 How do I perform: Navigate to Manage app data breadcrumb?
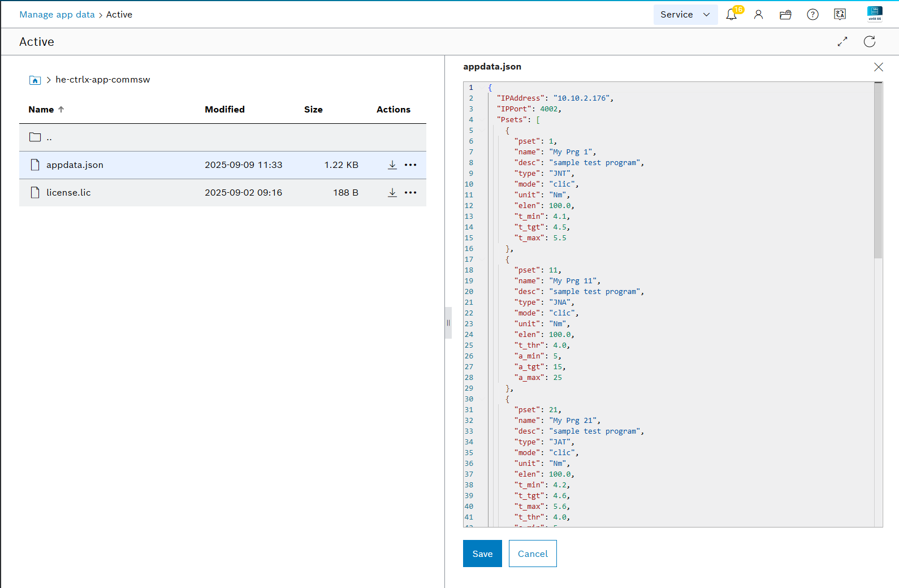pyautogui.click(x=57, y=15)
